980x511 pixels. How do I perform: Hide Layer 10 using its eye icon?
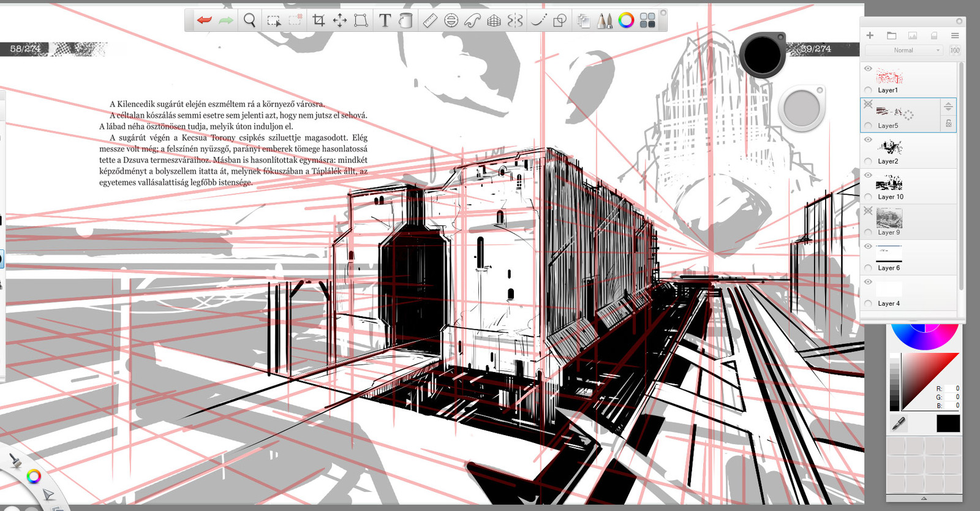point(868,175)
